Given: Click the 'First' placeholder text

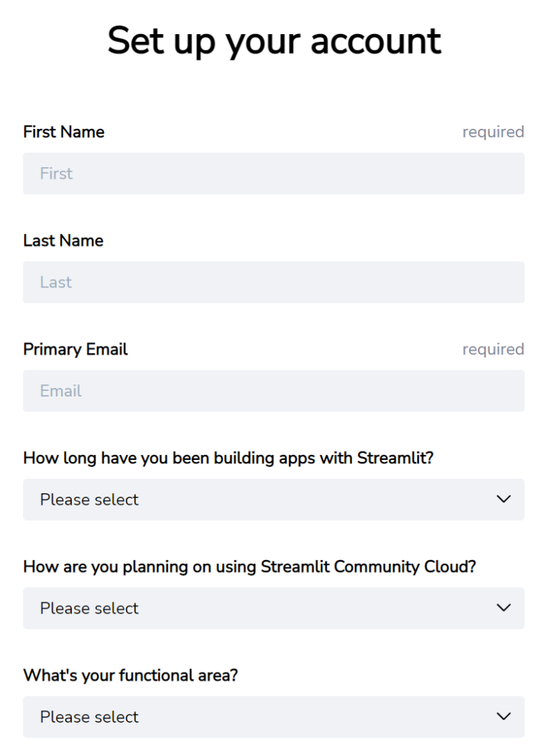Looking at the screenshot, I should (54, 173).
